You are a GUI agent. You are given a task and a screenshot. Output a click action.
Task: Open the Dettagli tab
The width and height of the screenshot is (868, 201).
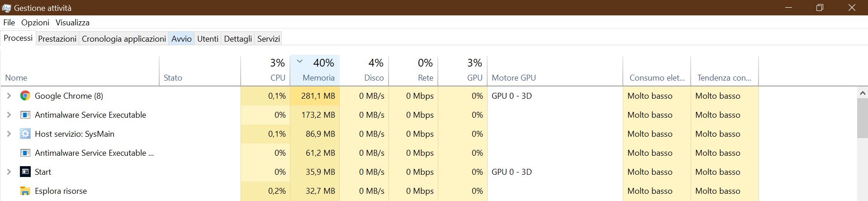238,39
